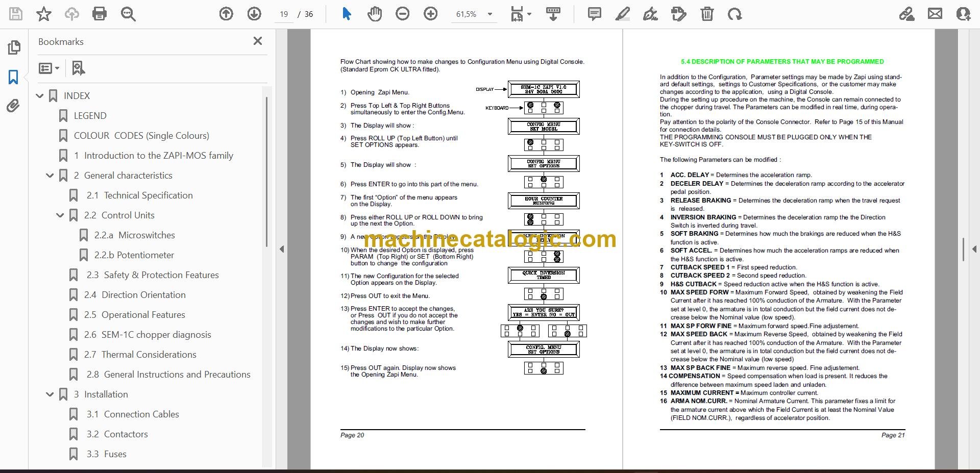Viewport: 980px width, 473px height.
Task: Expand the right tools pane arrow
Action: point(974,249)
